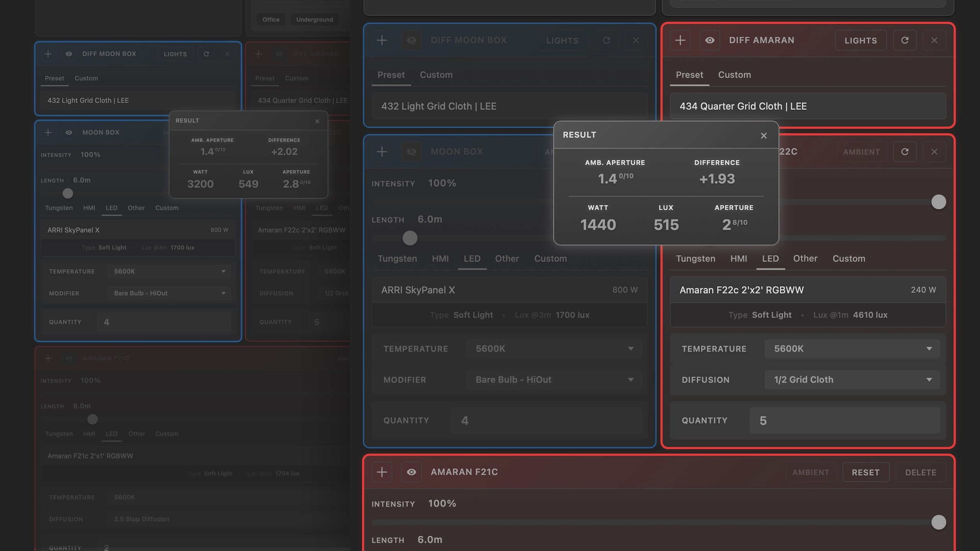This screenshot has height=551, width=980.
Task: Click the plus icon on small-view DIFF AMARAN
Action: [258, 54]
